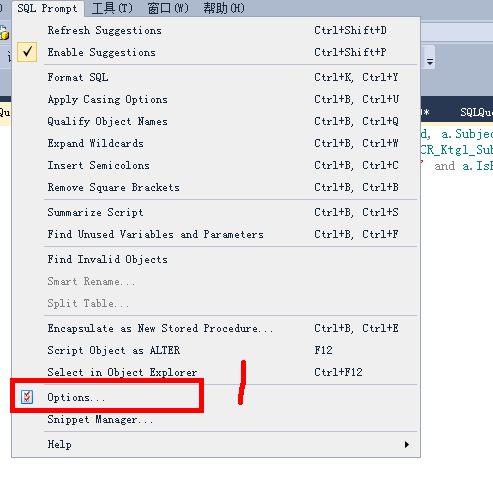Click the Options checklist icon

coord(27,397)
